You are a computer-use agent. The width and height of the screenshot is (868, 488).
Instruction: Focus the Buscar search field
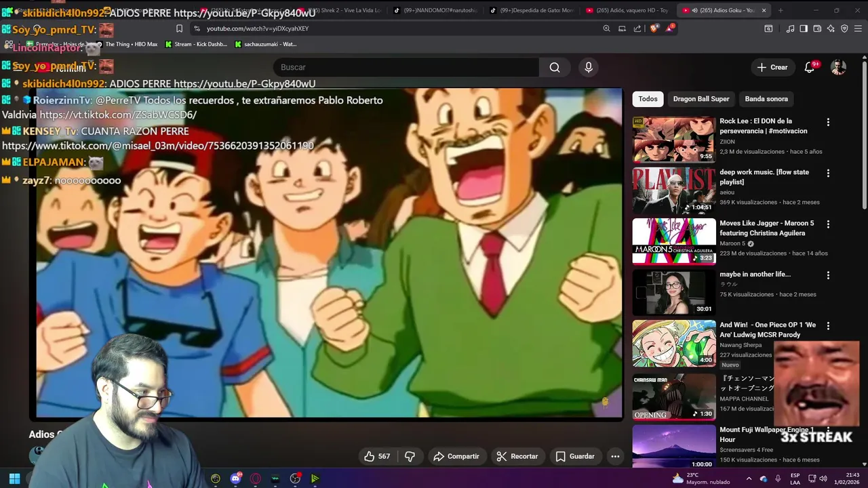pyautogui.click(x=407, y=67)
